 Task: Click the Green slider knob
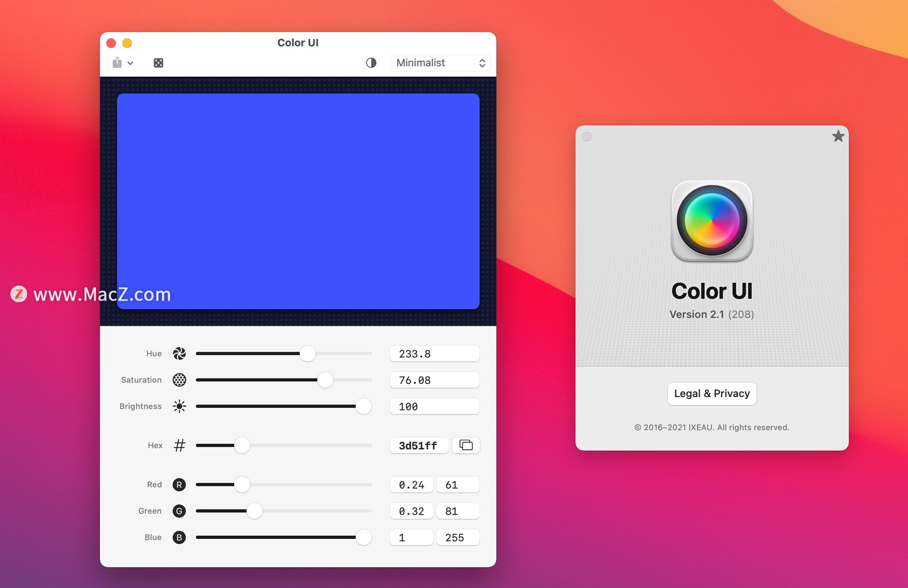254,511
